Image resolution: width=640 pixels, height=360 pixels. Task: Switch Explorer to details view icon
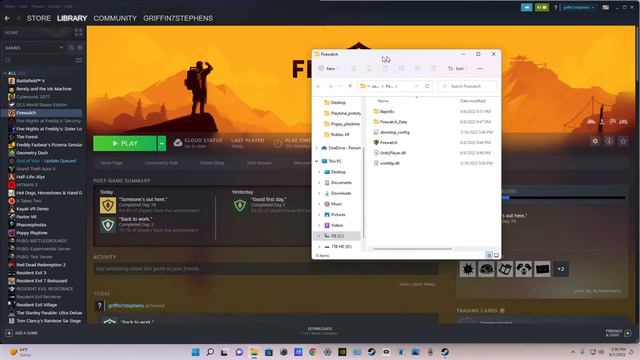[x=489, y=256]
